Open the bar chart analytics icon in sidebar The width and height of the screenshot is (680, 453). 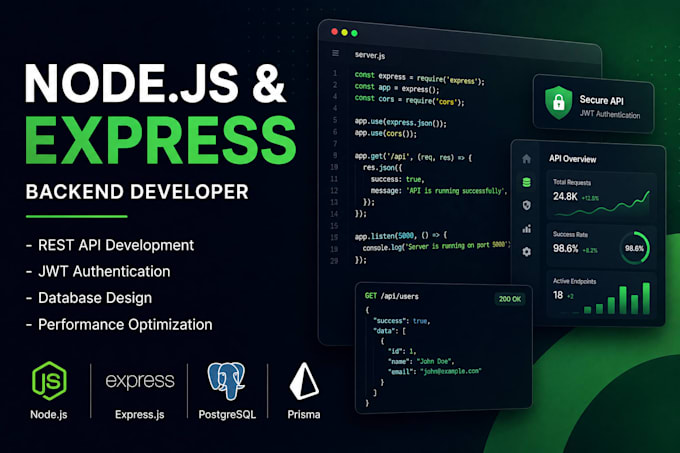coord(526,228)
